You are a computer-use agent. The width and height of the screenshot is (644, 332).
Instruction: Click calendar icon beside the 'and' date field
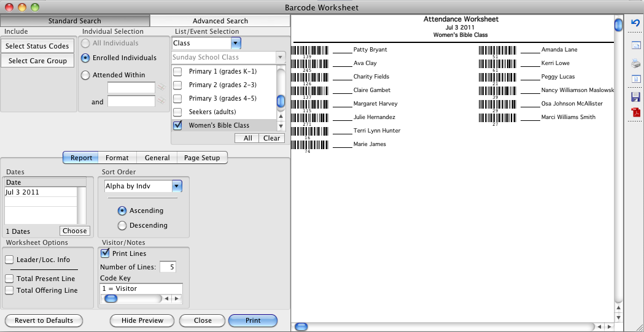click(x=162, y=101)
